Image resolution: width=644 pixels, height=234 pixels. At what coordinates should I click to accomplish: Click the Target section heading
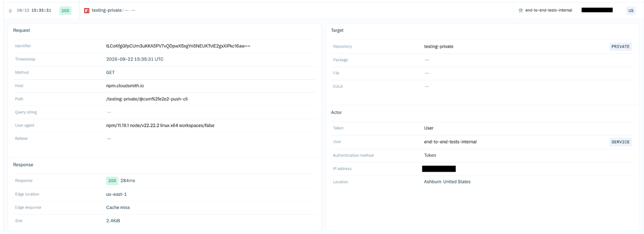tap(337, 30)
